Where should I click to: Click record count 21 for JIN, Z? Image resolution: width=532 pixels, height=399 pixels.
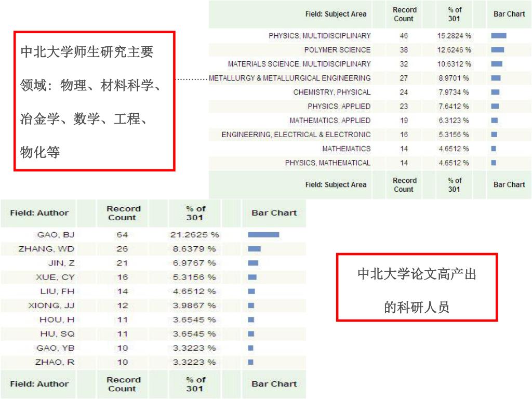click(x=122, y=263)
